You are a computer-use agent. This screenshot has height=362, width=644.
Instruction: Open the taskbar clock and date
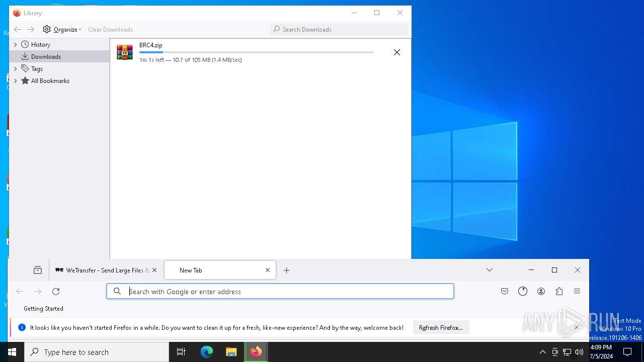pos(601,352)
